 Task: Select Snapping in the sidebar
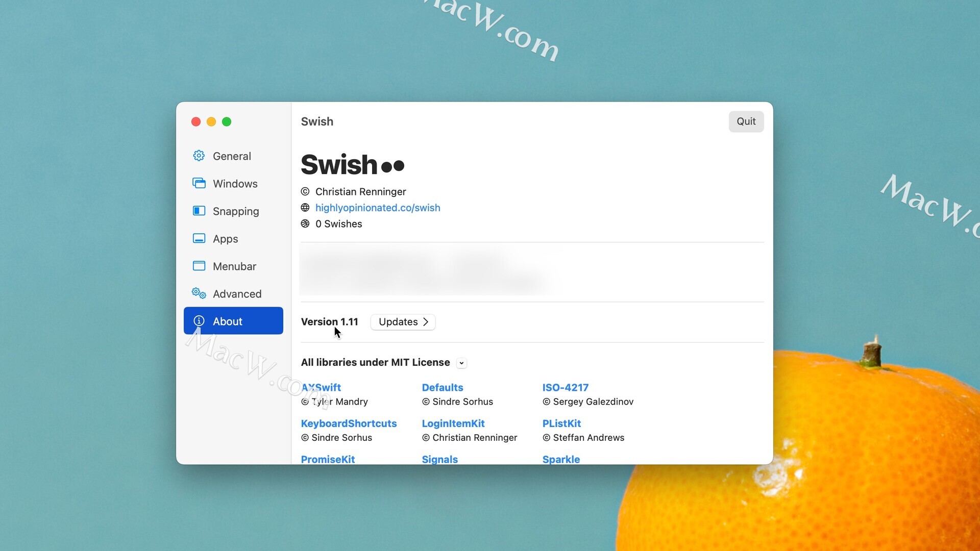tap(233, 211)
